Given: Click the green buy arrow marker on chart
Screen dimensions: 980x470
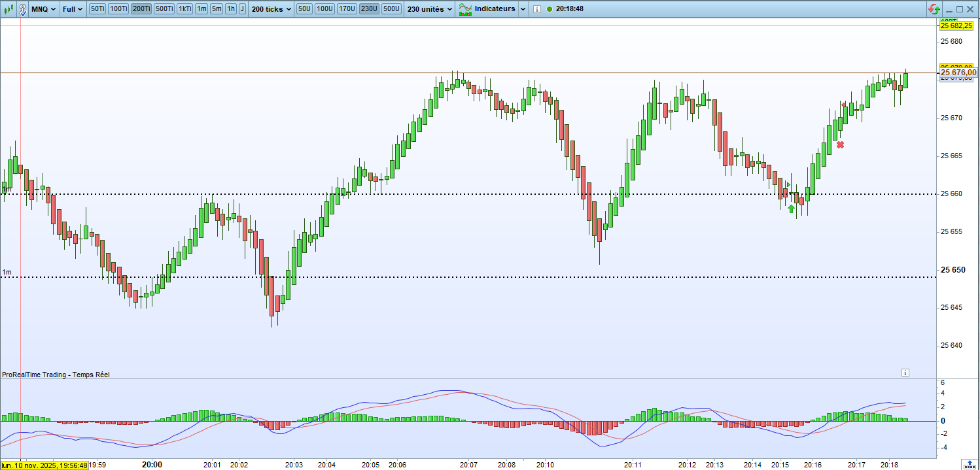Looking at the screenshot, I should point(791,209).
